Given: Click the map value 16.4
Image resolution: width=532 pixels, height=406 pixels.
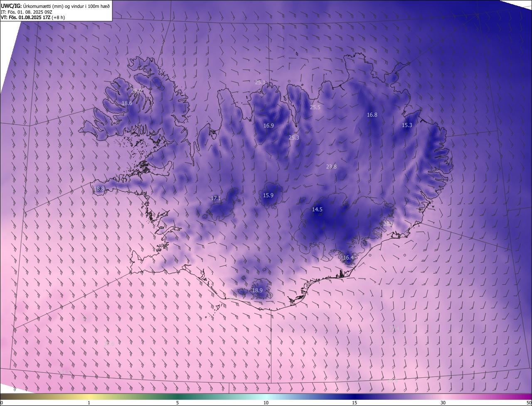Looking at the screenshot, I should [348, 257].
